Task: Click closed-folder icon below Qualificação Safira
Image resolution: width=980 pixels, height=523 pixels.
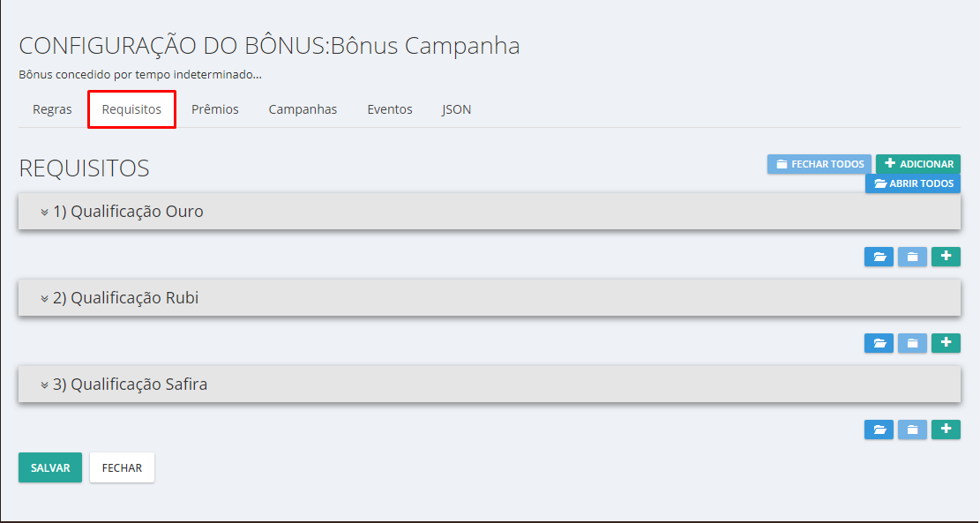Action: 912,430
